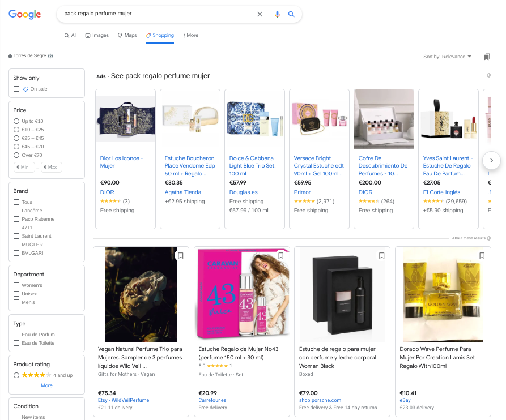The width and height of the screenshot is (506, 420).
Task: Visit the Primor seller link
Action: (x=302, y=192)
